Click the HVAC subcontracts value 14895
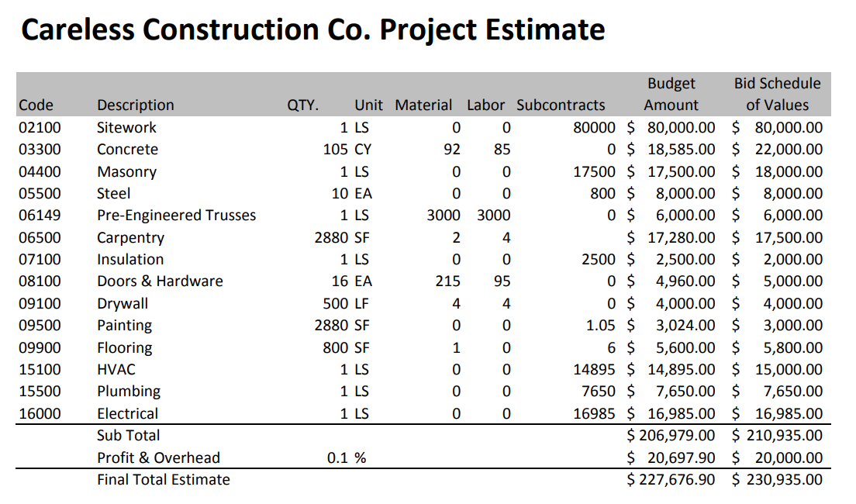 pos(596,370)
